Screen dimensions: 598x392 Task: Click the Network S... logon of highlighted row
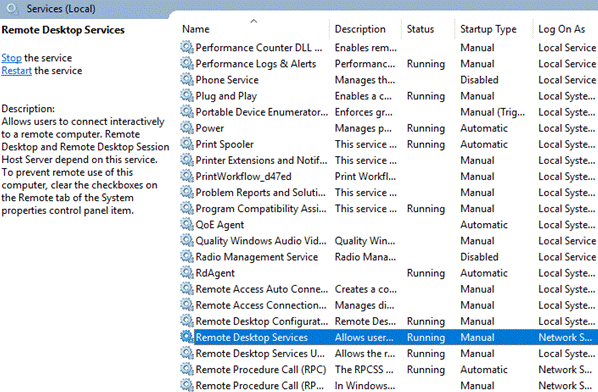(x=565, y=337)
